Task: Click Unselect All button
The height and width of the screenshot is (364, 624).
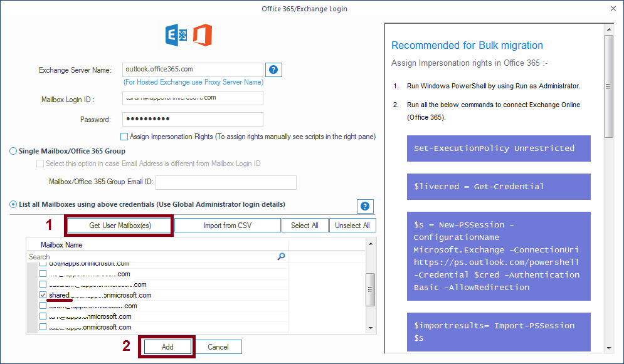Action: (352, 226)
